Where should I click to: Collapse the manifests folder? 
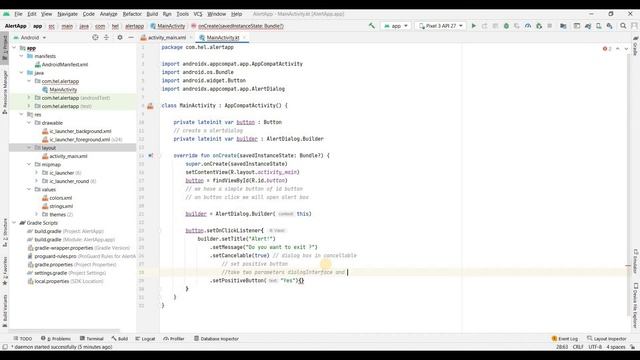click(x=22, y=56)
